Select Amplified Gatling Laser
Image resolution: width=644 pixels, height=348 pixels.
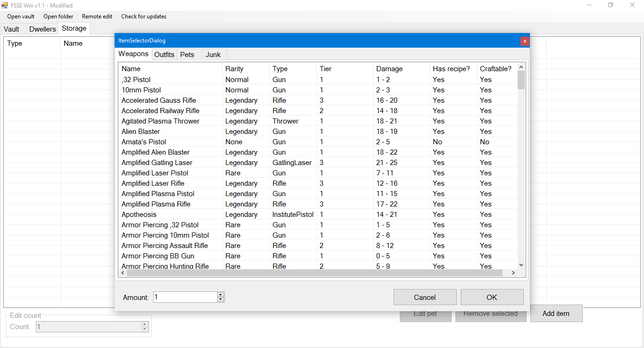pos(318,163)
